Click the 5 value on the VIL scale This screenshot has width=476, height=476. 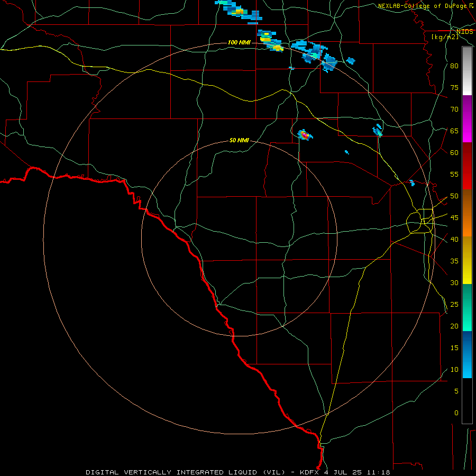(456, 391)
